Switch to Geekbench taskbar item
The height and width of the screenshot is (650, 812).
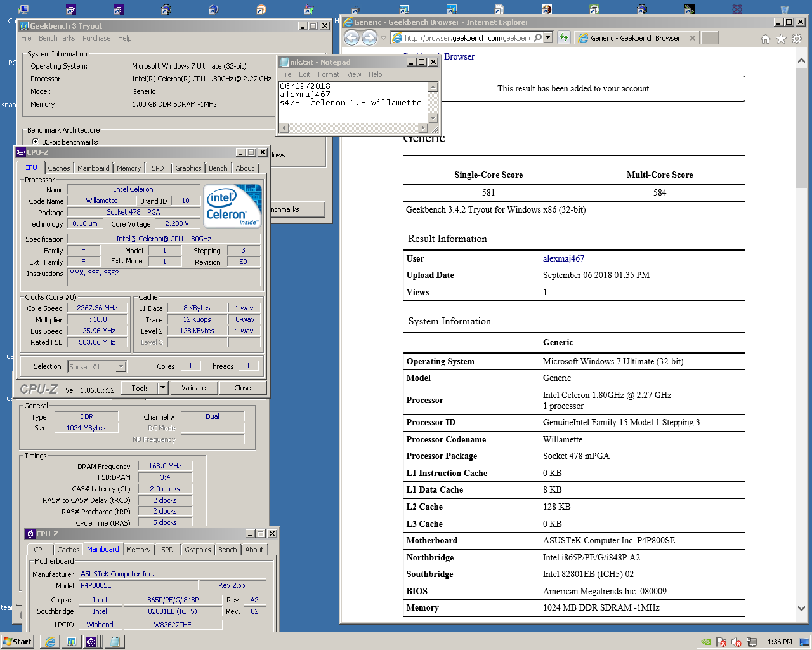point(71,642)
